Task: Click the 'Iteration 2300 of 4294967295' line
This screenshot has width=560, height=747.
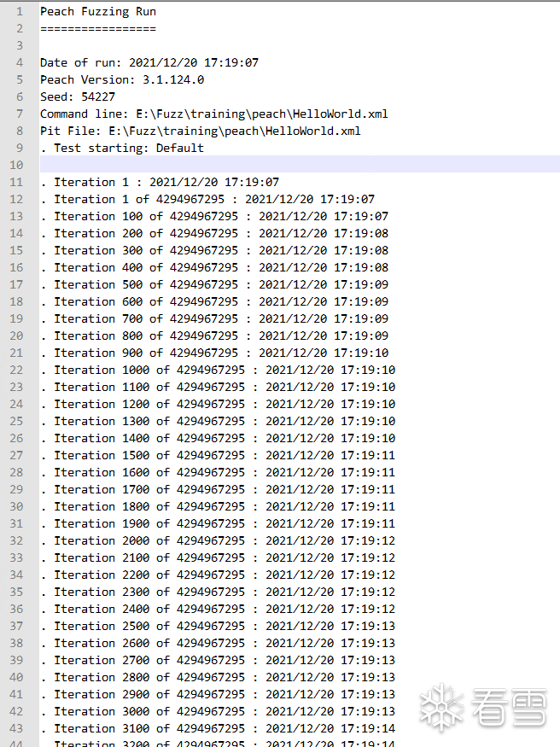Action: click(218, 592)
